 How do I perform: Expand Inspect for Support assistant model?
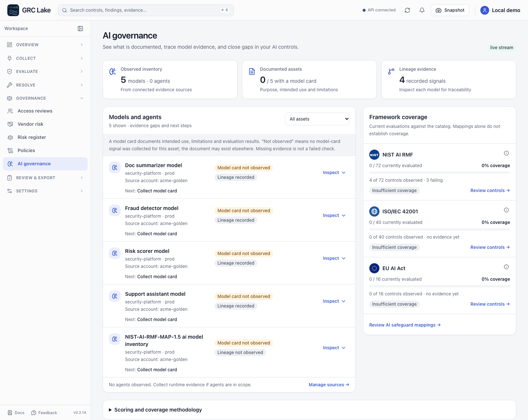(x=334, y=301)
